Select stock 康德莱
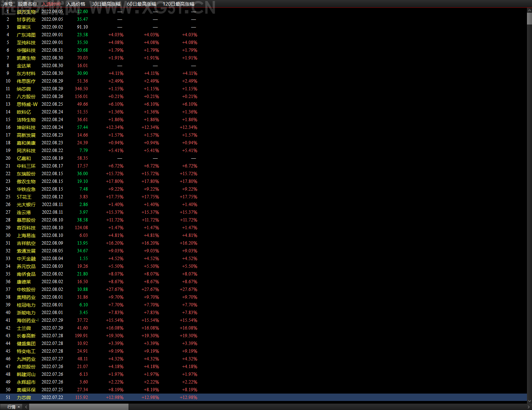 [24, 282]
